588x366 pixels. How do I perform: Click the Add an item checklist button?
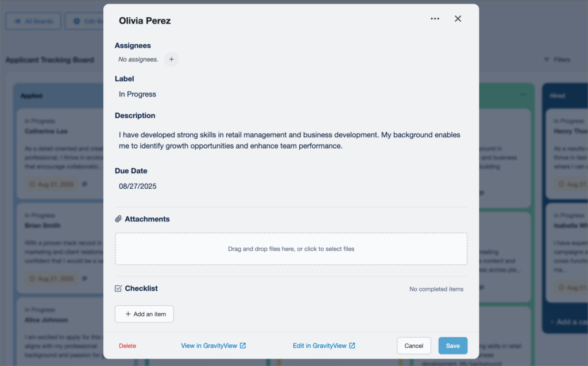click(x=144, y=314)
